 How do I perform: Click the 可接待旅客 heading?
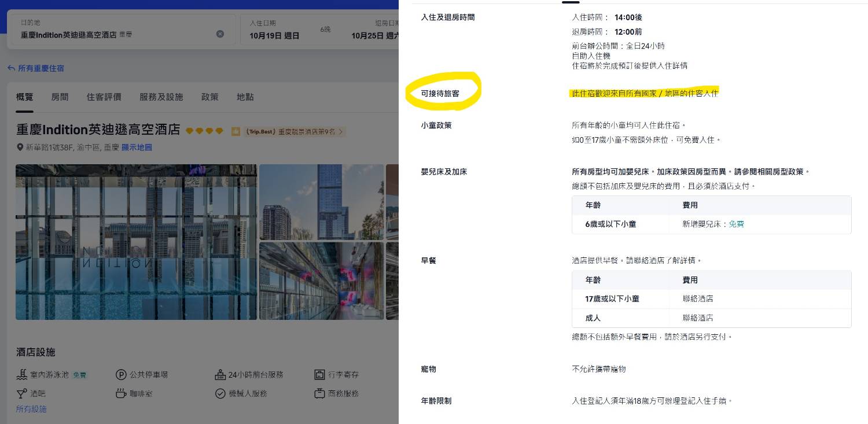pyautogui.click(x=440, y=93)
